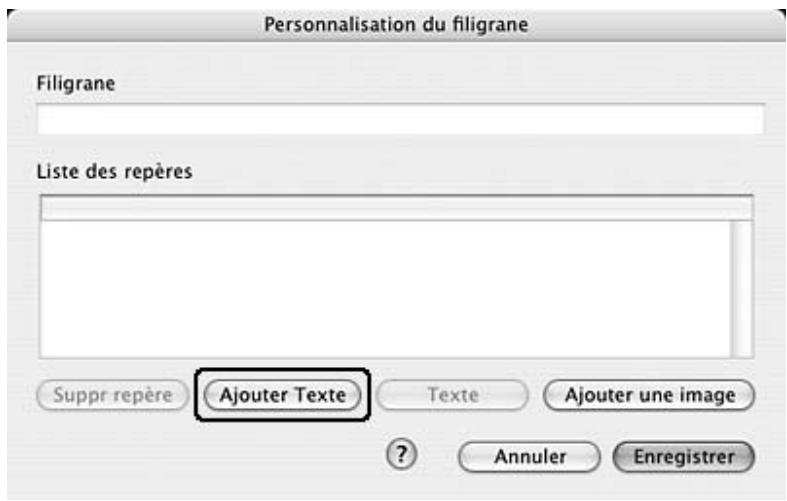787x501 pixels.
Task: Click the round help button beside Annuler
Action: pyautogui.click(x=401, y=455)
